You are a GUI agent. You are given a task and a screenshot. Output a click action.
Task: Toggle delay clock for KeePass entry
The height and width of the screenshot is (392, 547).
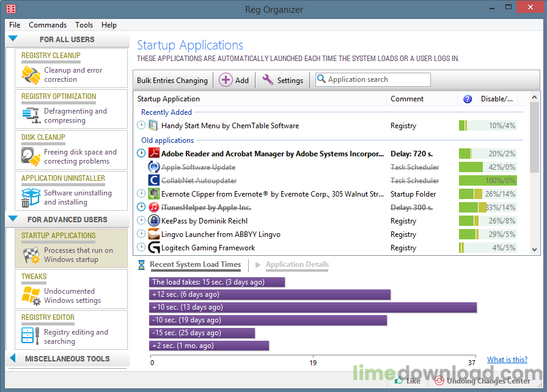(x=142, y=221)
